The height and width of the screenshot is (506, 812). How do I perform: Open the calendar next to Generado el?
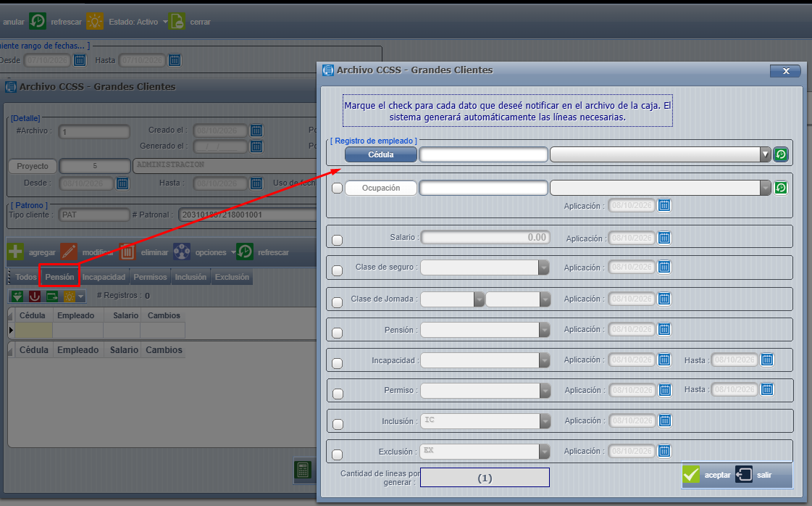pos(256,146)
